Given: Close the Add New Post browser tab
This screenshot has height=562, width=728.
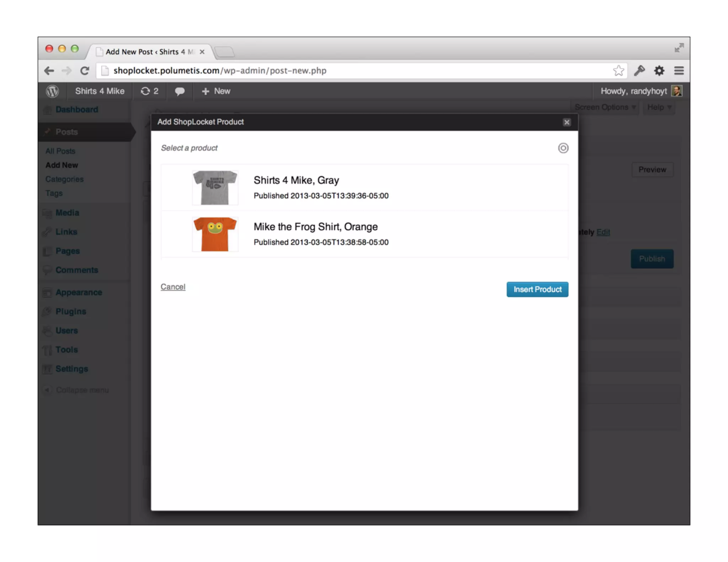Looking at the screenshot, I should (202, 52).
